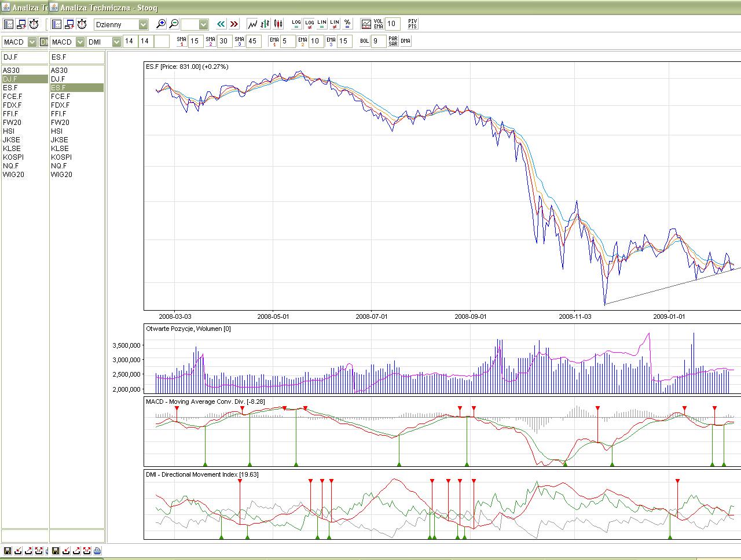Click the percent scale toggle button
The image size is (741, 560).
(x=347, y=24)
